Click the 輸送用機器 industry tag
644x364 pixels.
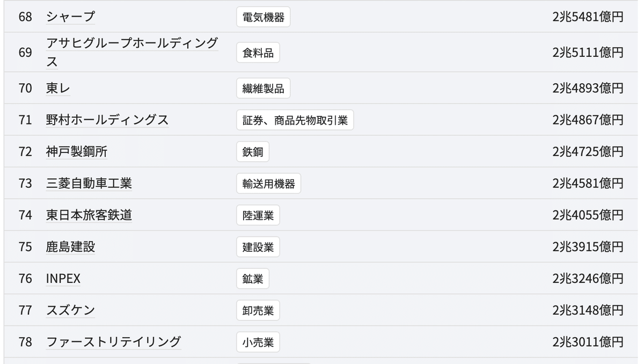[268, 184]
